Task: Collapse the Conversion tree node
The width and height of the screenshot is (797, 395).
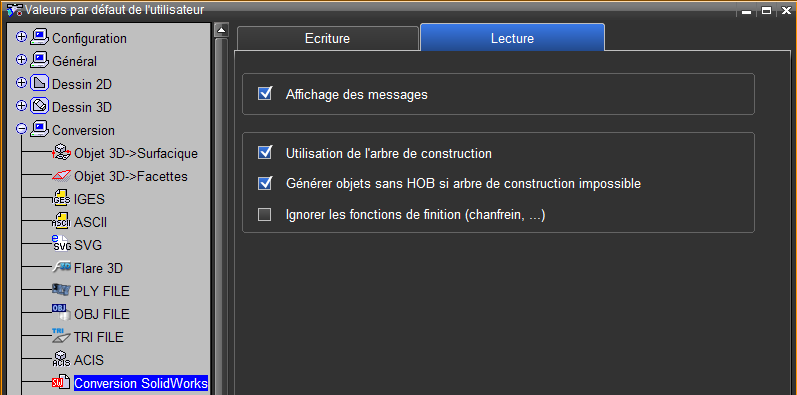Action: click(21, 129)
